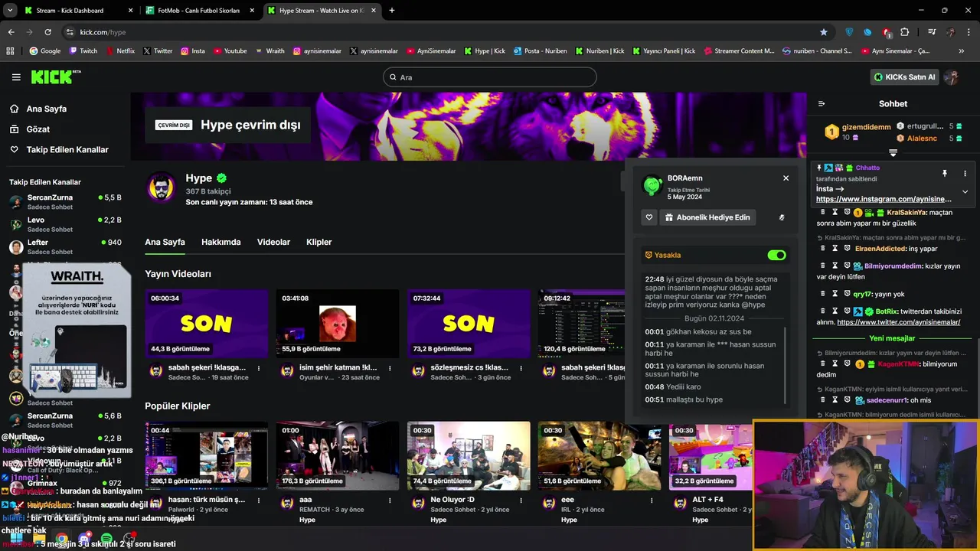Open Takip Edilen Kanallar in sidebar
980x551 pixels.
pos(60,150)
